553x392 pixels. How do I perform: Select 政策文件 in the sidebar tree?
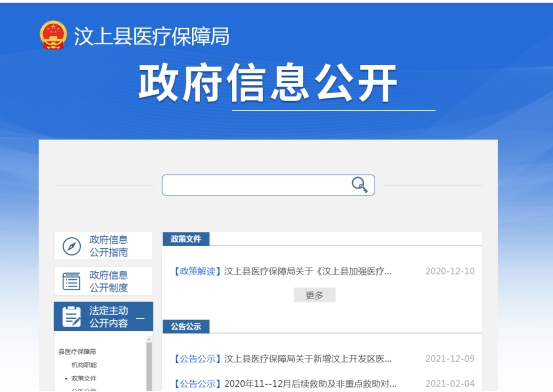[x=84, y=378]
